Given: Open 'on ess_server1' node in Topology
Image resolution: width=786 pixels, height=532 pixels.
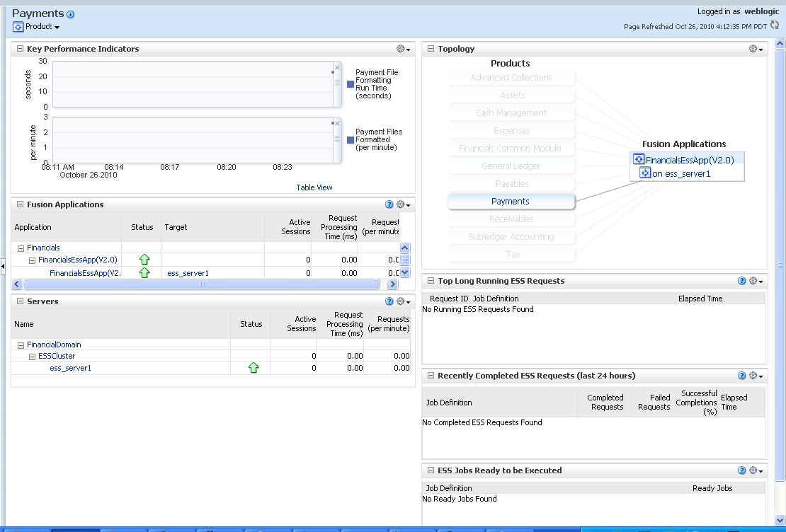Looking at the screenshot, I should (x=681, y=174).
